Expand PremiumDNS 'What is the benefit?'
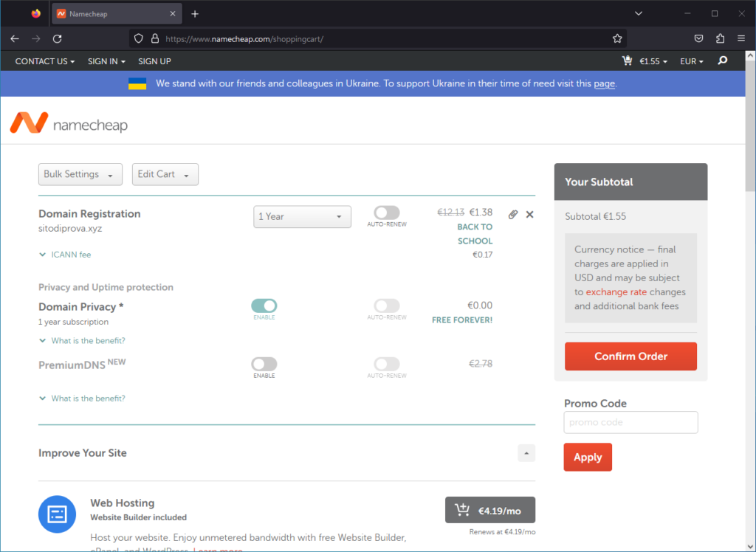The height and width of the screenshot is (552, 756). pyautogui.click(x=83, y=399)
